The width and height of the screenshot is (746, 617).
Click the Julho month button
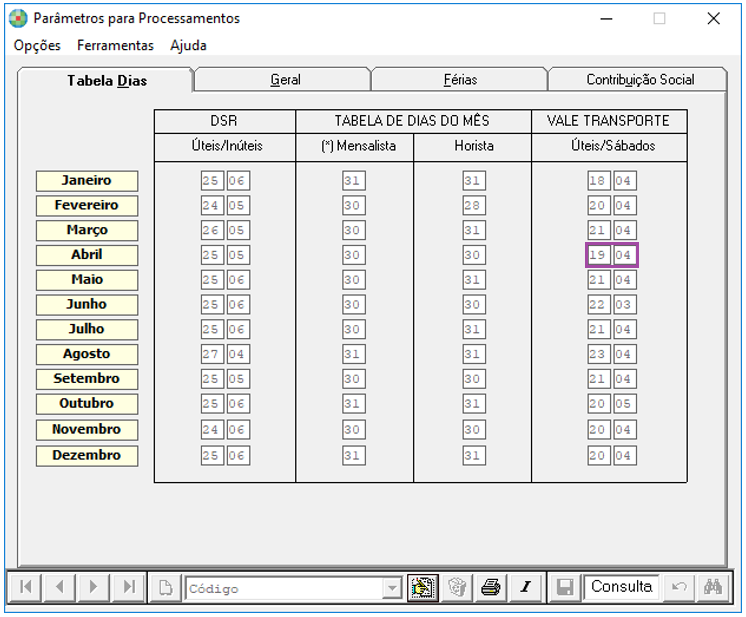(x=87, y=329)
